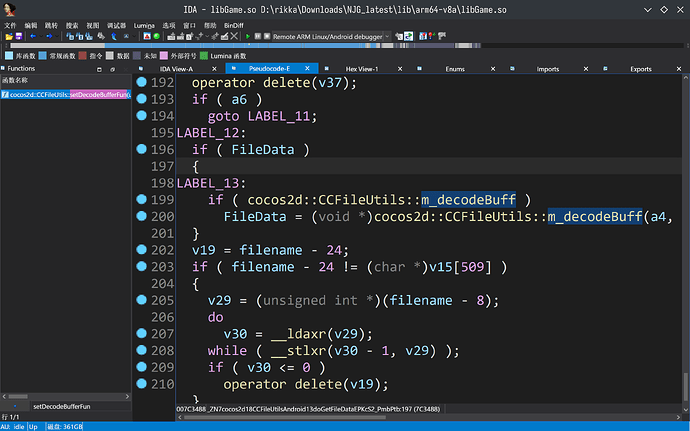Image resolution: width=690 pixels, height=431 pixels.
Task: Start the process with green play icon
Action: tap(248, 37)
